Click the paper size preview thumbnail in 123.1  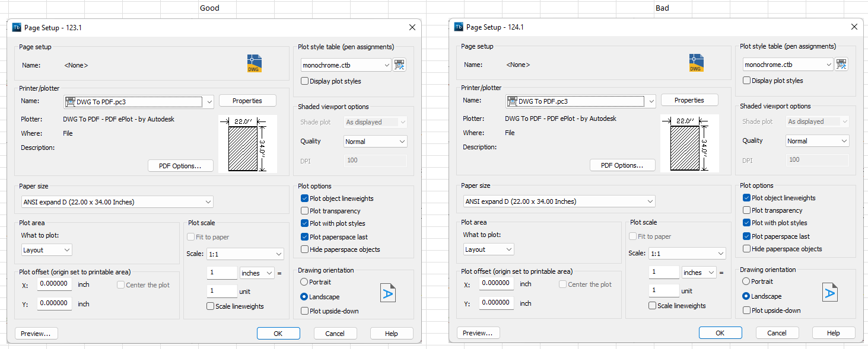coord(247,143)
